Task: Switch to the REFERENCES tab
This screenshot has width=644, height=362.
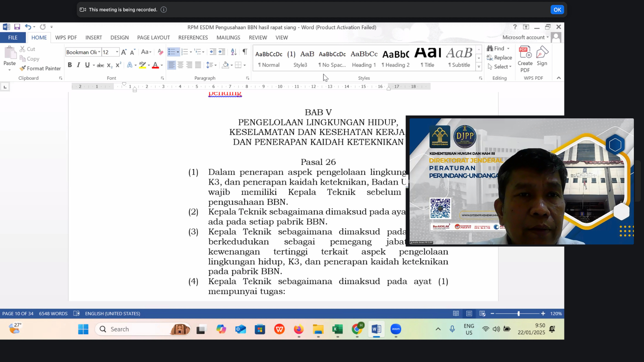Action: 193,38
